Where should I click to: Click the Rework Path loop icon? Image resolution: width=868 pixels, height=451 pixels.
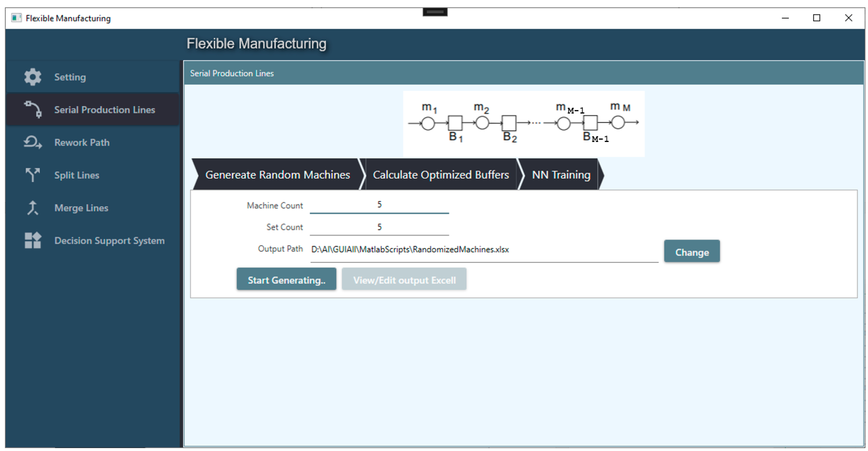click(x=33, y=142)
